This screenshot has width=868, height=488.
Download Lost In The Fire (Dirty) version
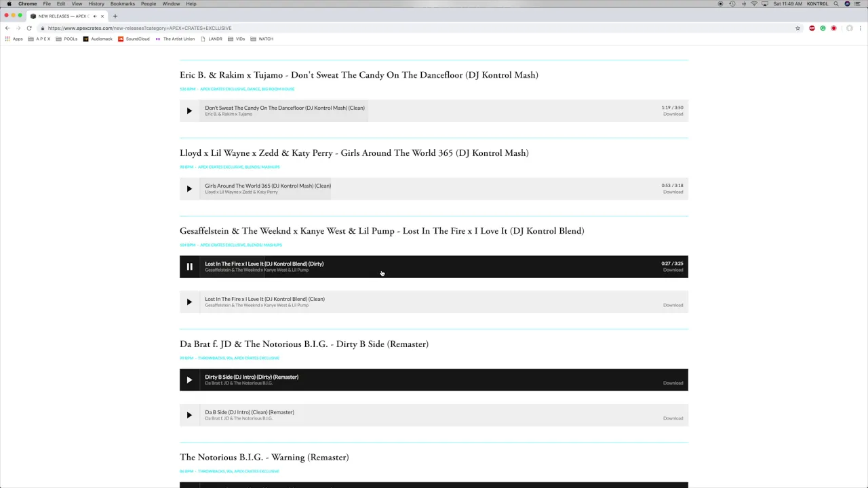coord(673,270)
